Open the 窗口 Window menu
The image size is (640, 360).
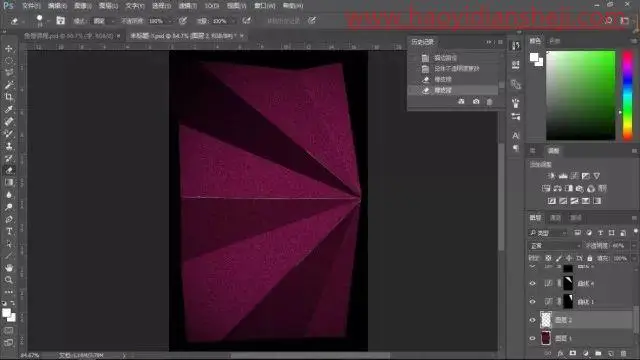pyautogui.click(x=265, y=6)
